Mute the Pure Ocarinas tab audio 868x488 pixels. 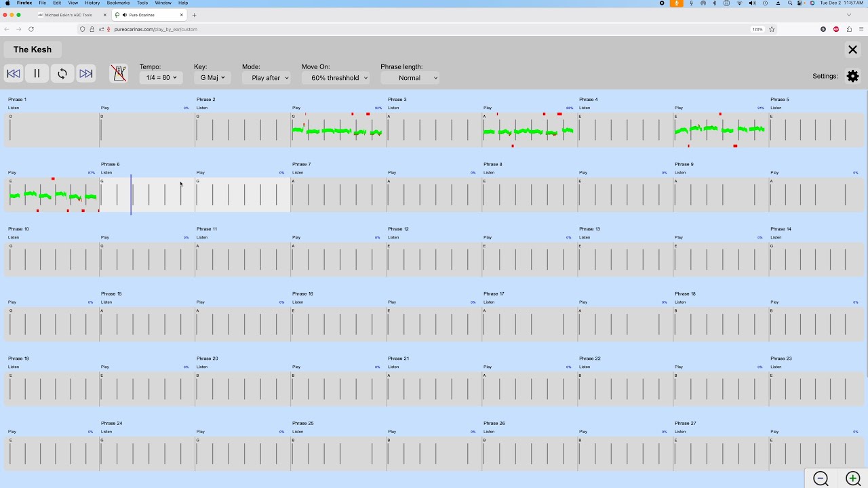[x=124, y=15]
